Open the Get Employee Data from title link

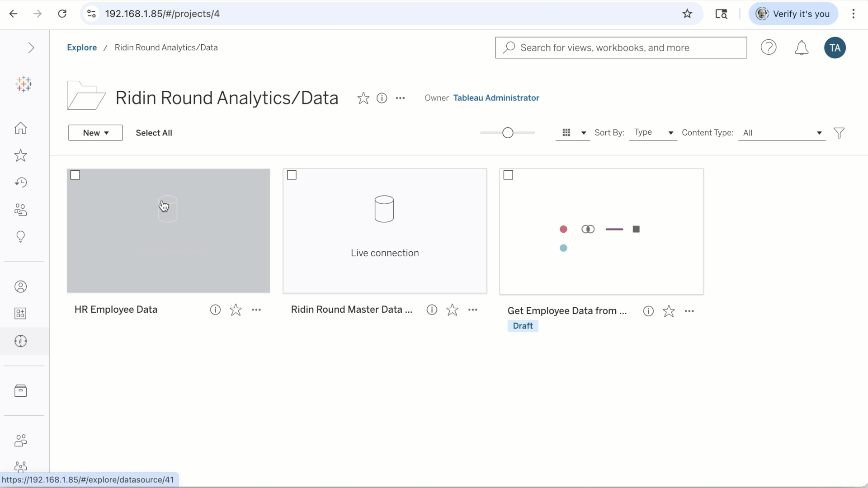coord(567,311)
